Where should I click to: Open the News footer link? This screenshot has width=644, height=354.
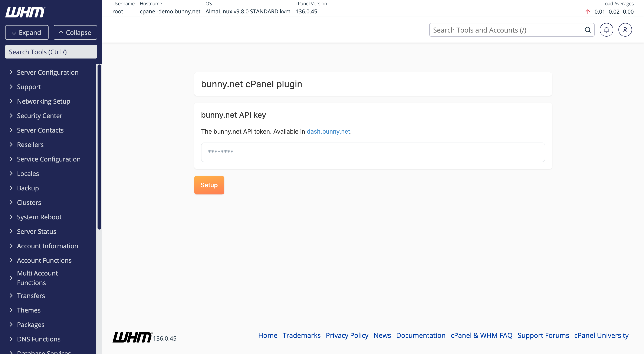(382, 335)
